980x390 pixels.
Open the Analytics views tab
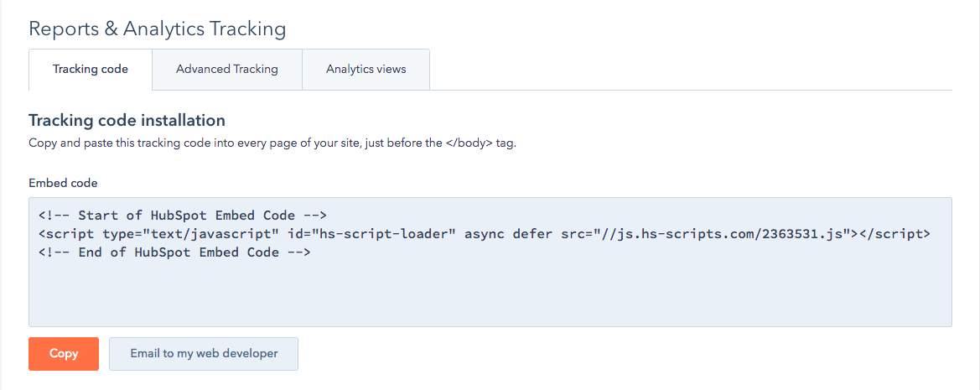point(366,70)
